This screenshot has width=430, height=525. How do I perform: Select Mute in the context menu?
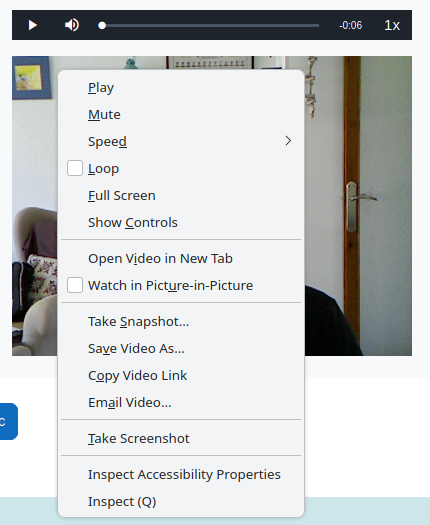[181, 115]
